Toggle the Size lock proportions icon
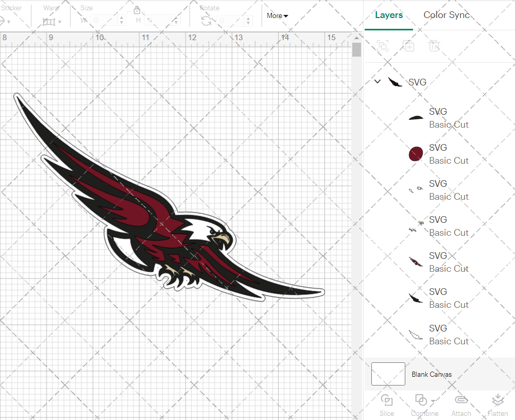 tap(137, 10)
